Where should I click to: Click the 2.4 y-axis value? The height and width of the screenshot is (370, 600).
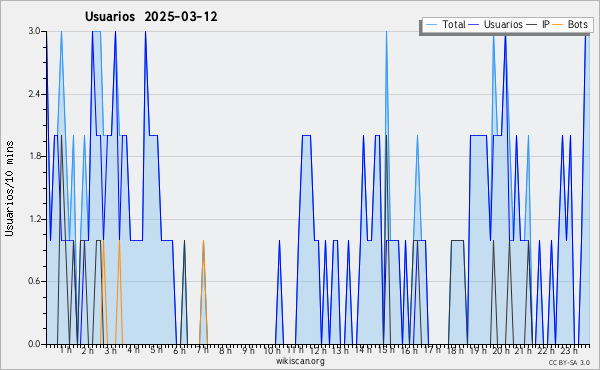click(34, 94)
